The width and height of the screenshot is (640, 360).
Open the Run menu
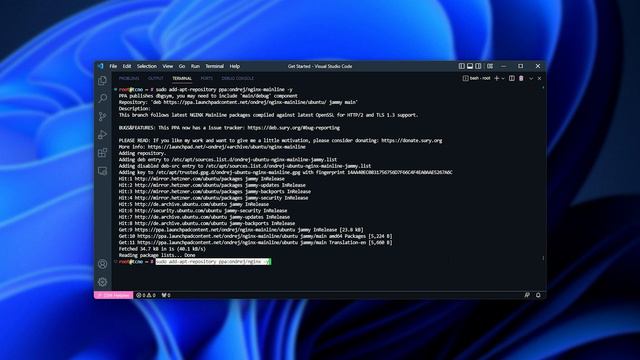click(x=196, y=66)
